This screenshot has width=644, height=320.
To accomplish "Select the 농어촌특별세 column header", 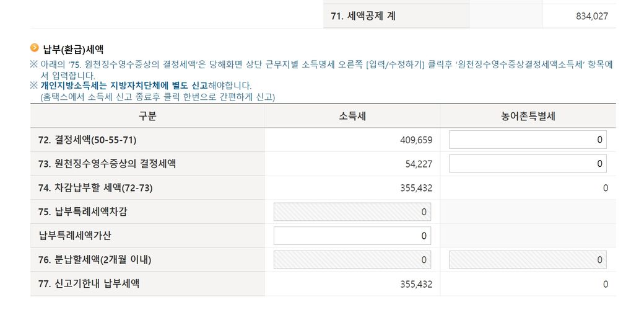I will 528,116.
